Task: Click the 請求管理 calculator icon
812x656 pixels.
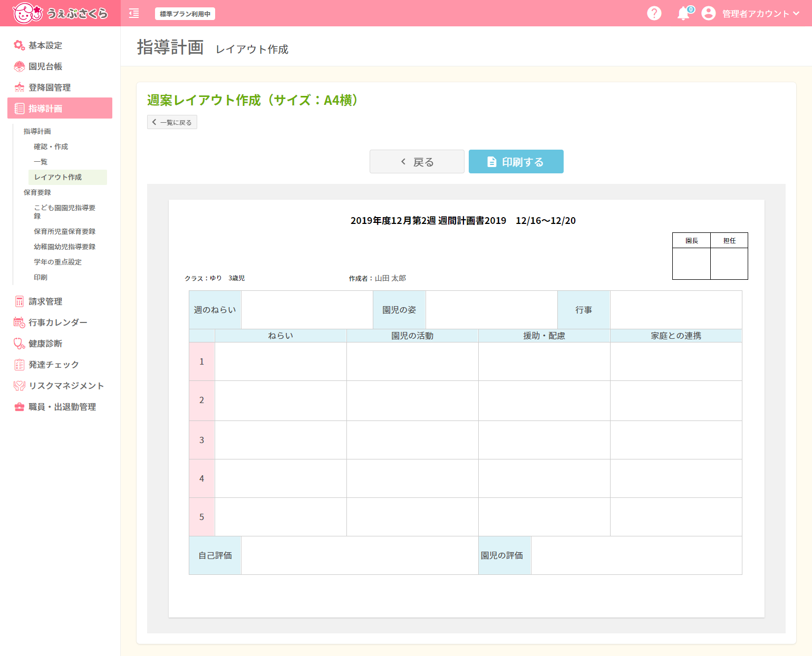Action: pos(20,301)
